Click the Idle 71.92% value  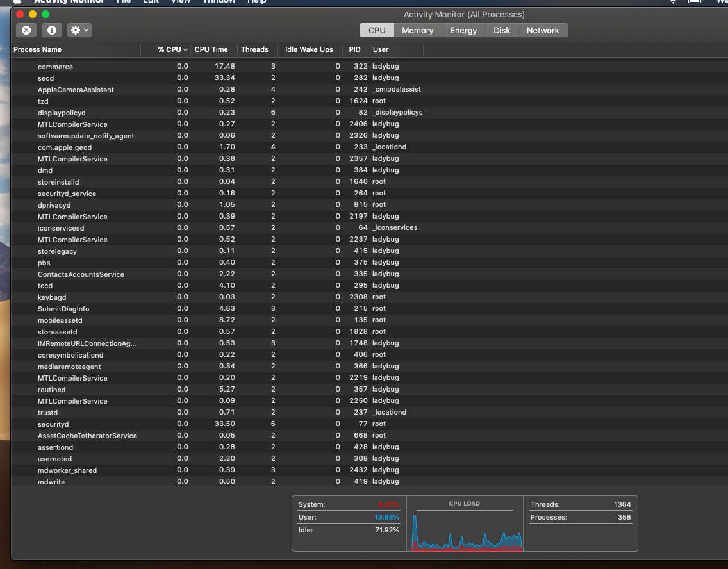[387, 530]
